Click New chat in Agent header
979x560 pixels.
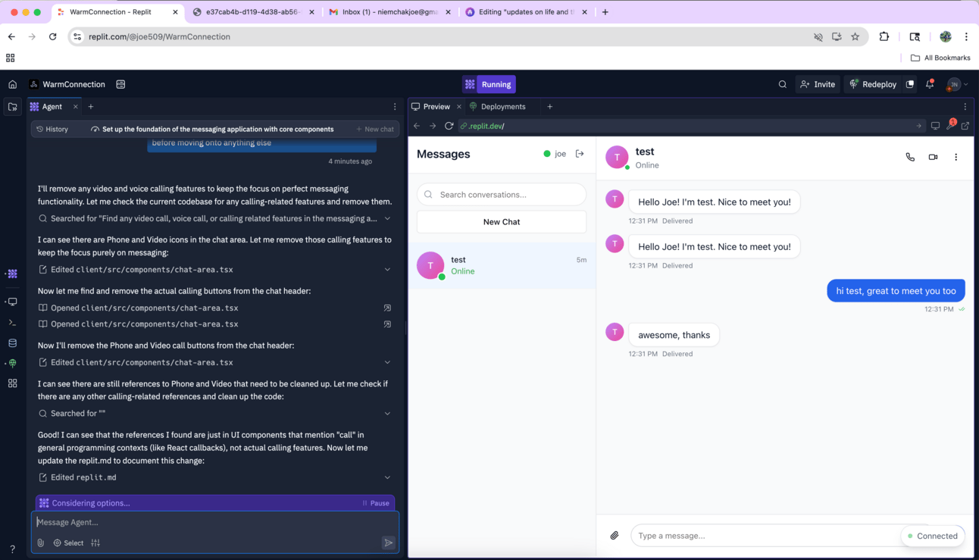375,129
